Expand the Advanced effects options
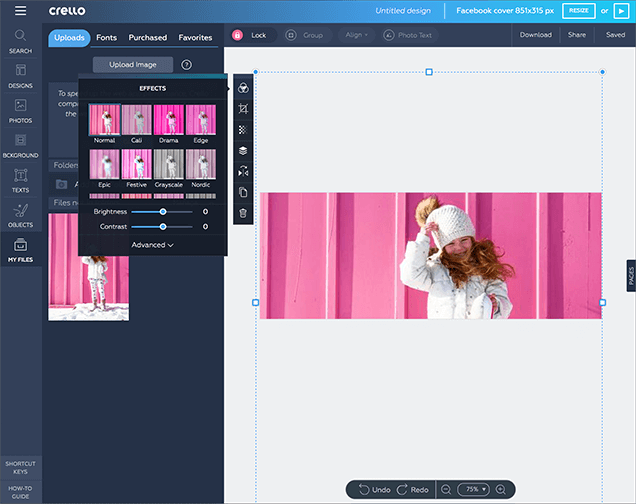 (152, 244)
